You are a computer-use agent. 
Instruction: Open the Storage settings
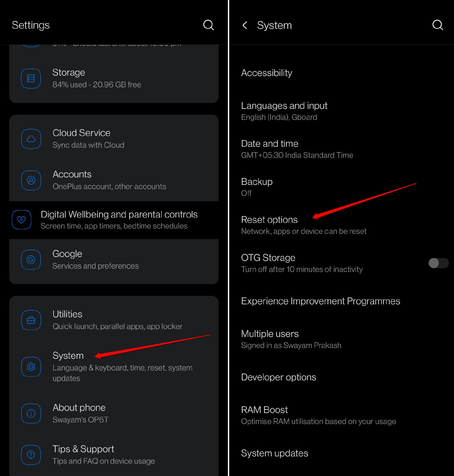114,78
